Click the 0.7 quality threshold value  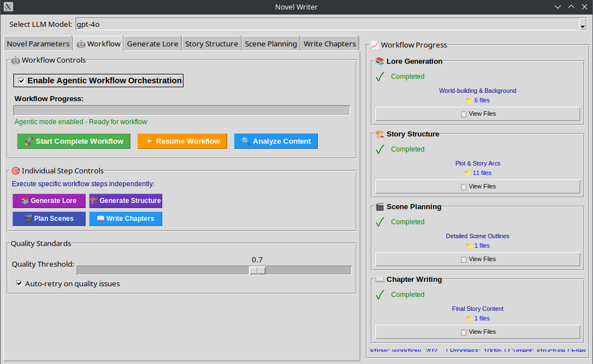coord(257,259)
